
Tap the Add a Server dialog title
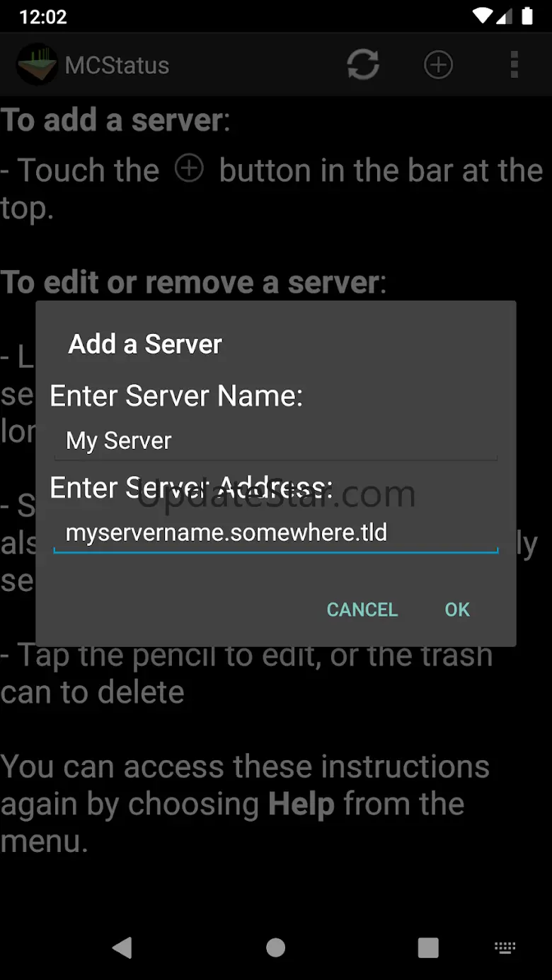[145, 344]
